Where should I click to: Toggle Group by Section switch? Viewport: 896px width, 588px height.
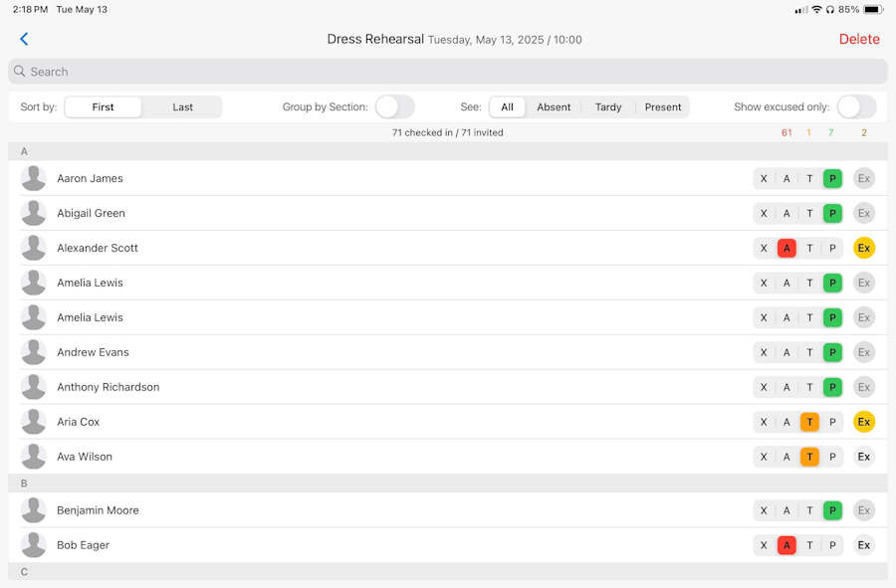click(x=395, y=106)
